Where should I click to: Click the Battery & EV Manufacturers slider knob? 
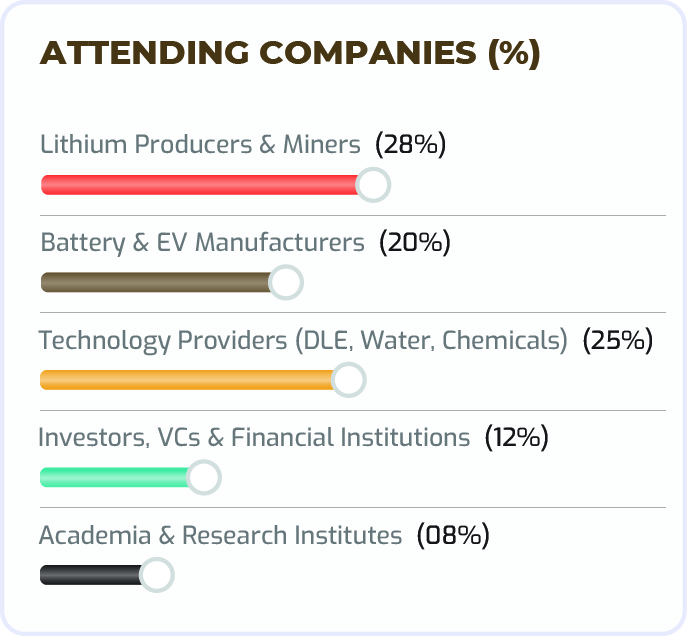(286, 283)
